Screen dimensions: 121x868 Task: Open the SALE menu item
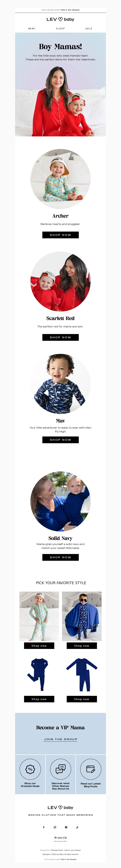89,29
